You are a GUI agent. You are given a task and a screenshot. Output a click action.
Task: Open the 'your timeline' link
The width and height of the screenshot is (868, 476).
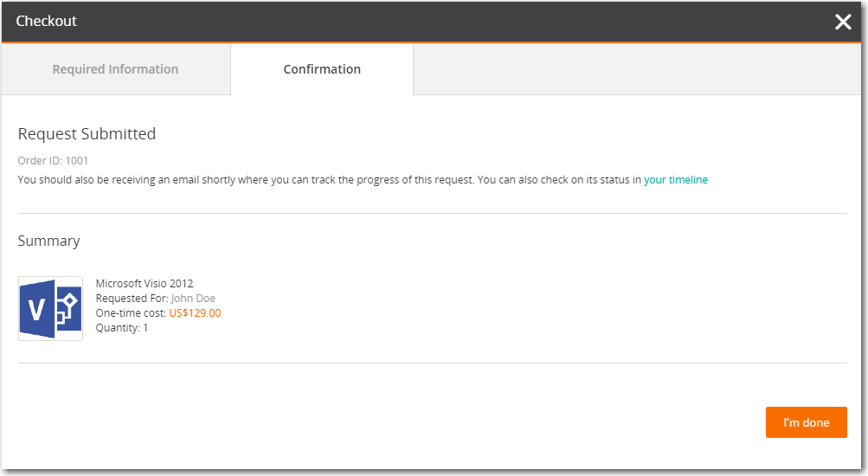point(675,180)
